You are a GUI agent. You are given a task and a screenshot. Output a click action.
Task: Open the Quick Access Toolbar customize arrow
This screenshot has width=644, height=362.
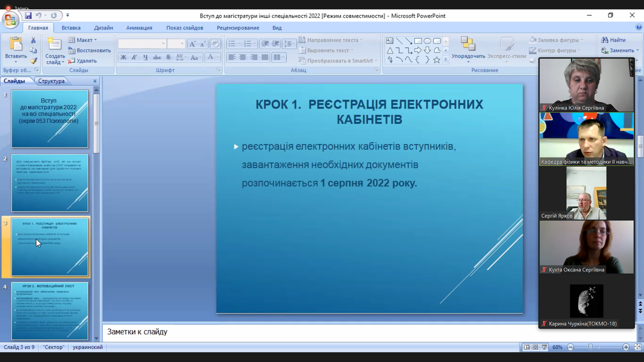tap(68, 15)
